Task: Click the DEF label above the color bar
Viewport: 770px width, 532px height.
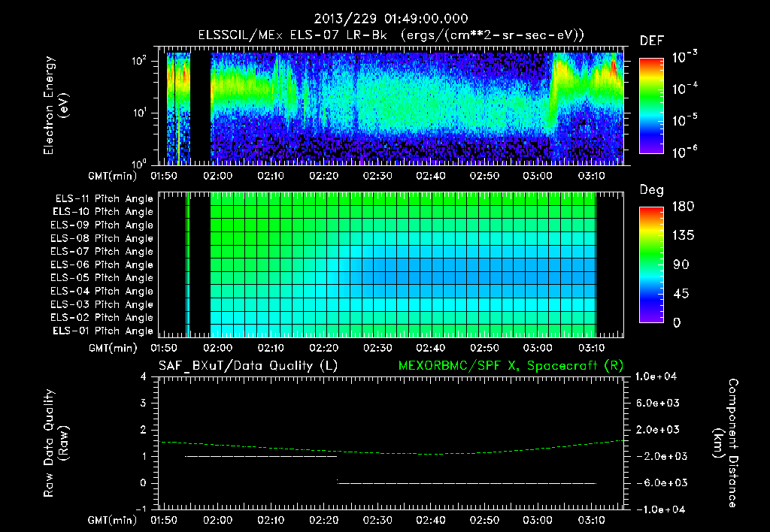Action: pyautogui.click(x=652, y=41)
